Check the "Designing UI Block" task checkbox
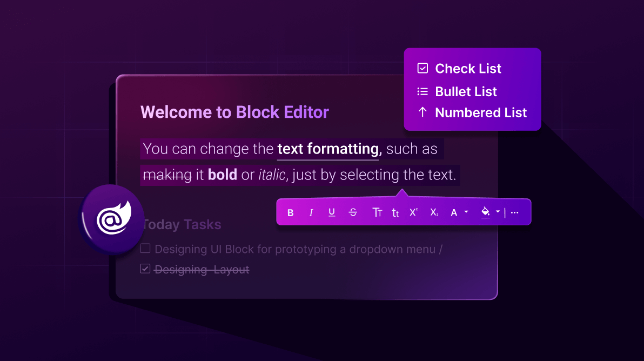644x361 pixels. point(145,249)
